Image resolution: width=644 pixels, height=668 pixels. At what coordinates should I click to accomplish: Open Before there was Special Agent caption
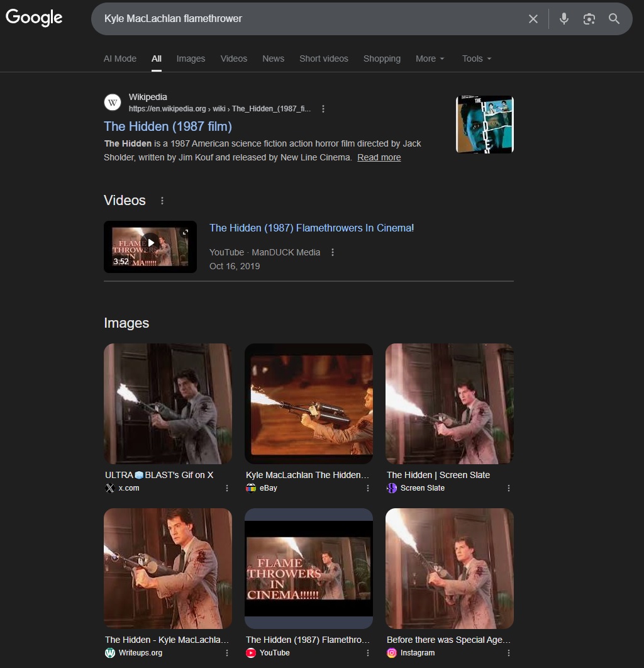coord(448,640)
